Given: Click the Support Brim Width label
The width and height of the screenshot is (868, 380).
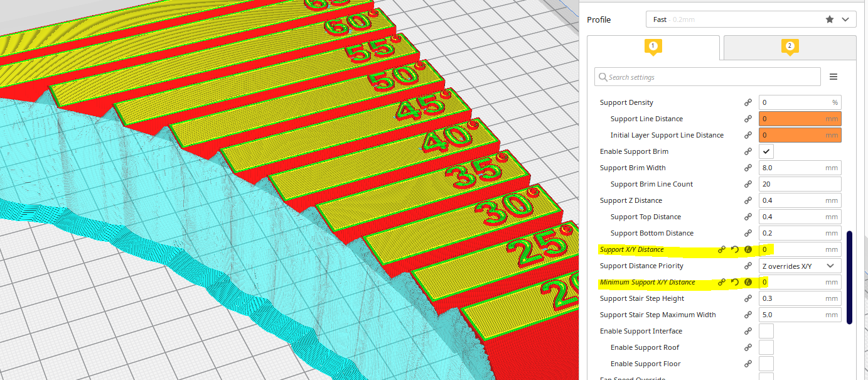Looking at the screenshot, I should tap(633, 168).
